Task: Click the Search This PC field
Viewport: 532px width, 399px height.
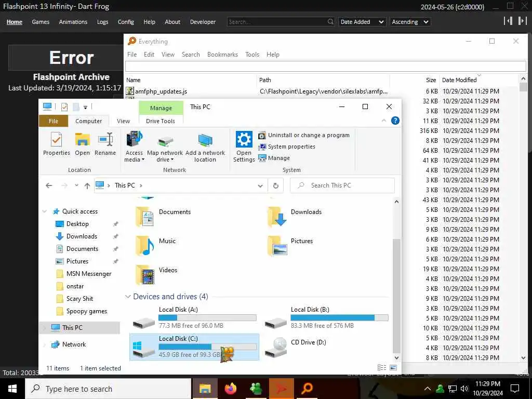Action: (342, 185)
